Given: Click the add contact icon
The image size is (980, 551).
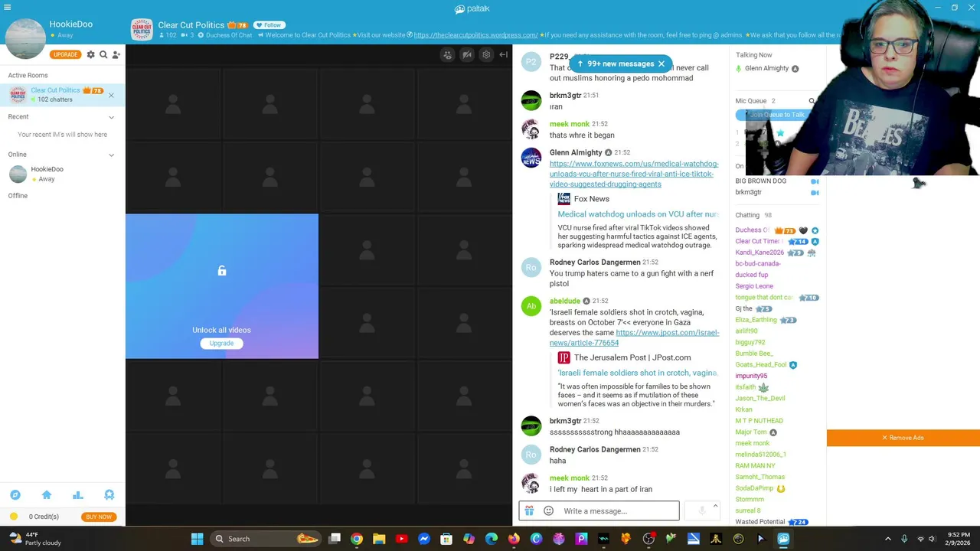Looking at the screenshot, I should tap(116, 54).
